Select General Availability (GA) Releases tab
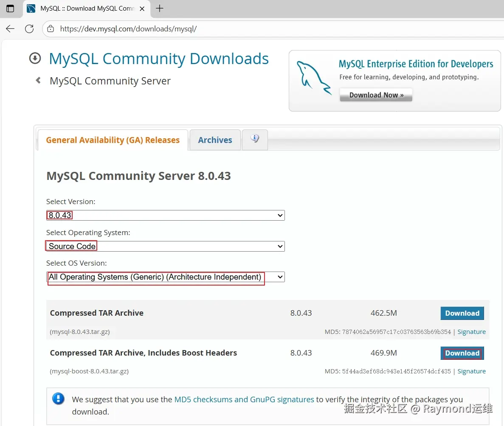Viewport: 504px width, 426px height. [x=113, y=140]
